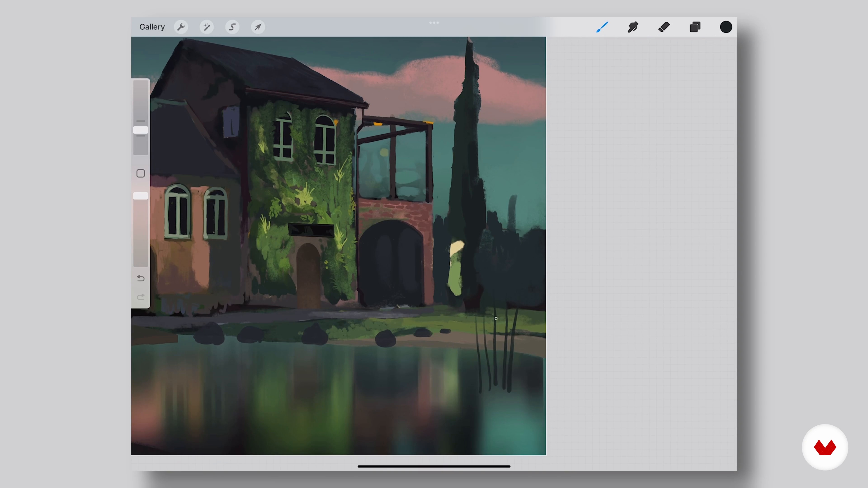Open the three-dot multitasking menu
Image resolution: width=868 pixels, height=488 pixels.
coord(434,23)
